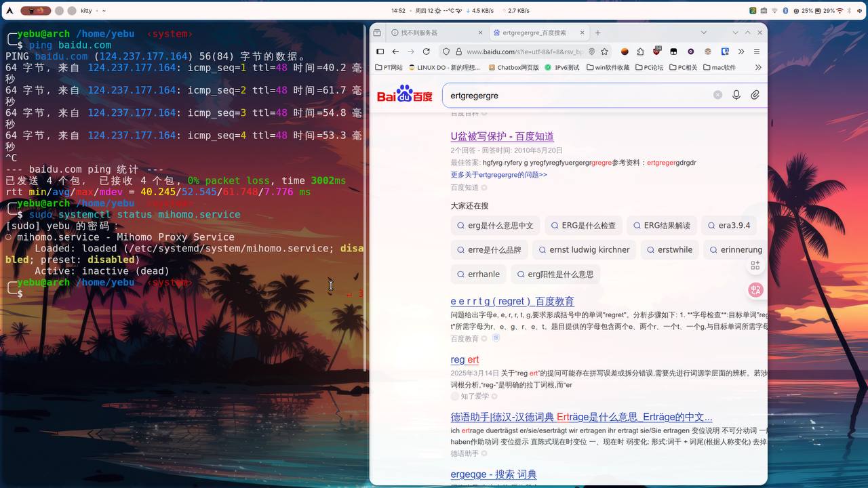Toggle the Firefox sidebar button
The image size is (868, 488).
tap(380, 52)
